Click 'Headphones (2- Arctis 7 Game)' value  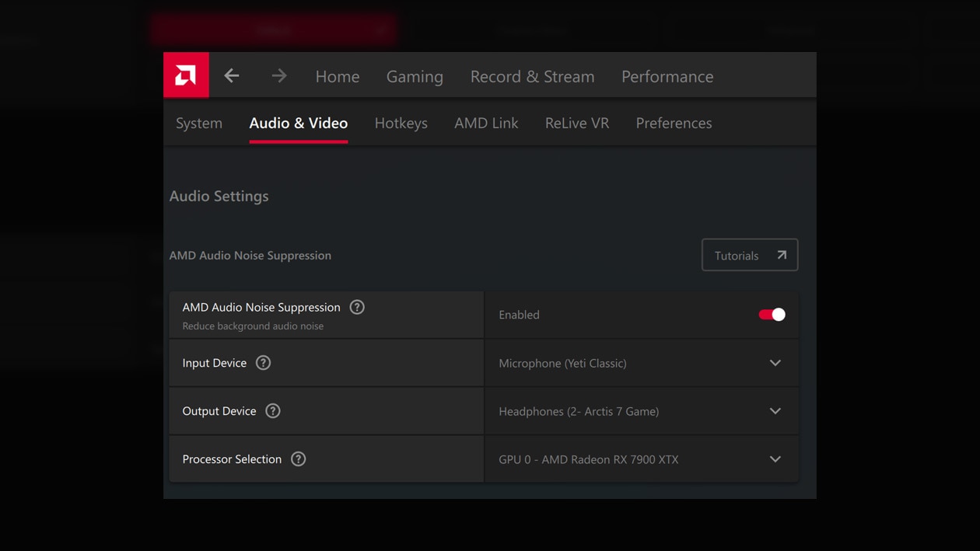(579, 411)
